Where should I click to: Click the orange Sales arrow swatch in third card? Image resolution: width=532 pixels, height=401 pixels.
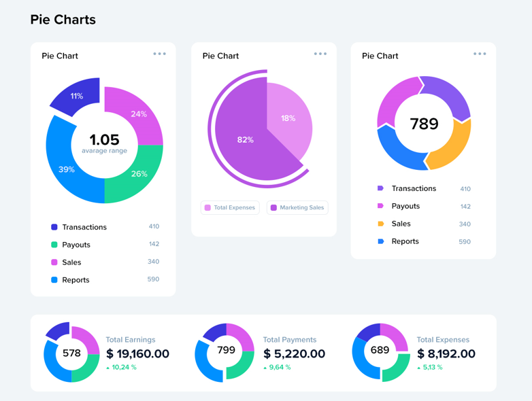381,224
